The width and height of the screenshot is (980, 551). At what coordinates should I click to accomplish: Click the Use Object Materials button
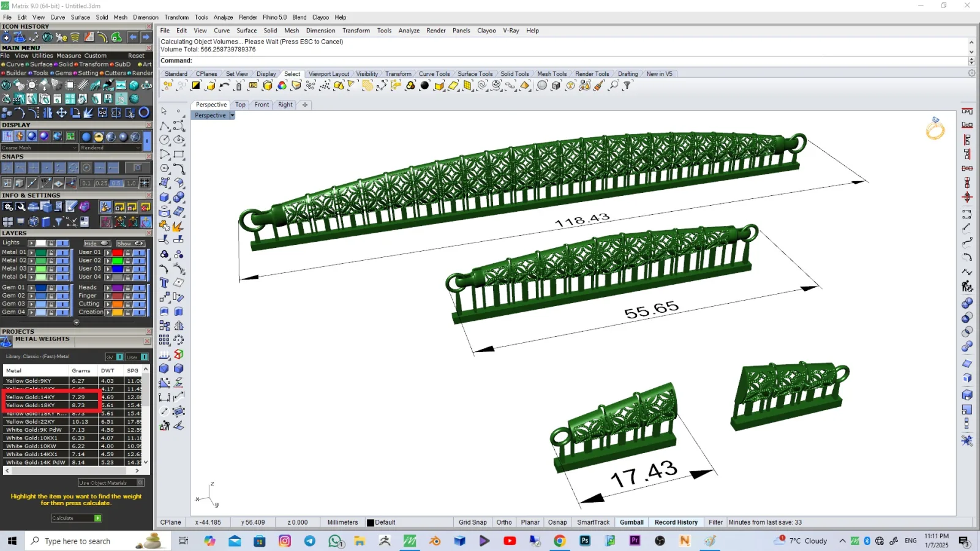coord(111,483)
